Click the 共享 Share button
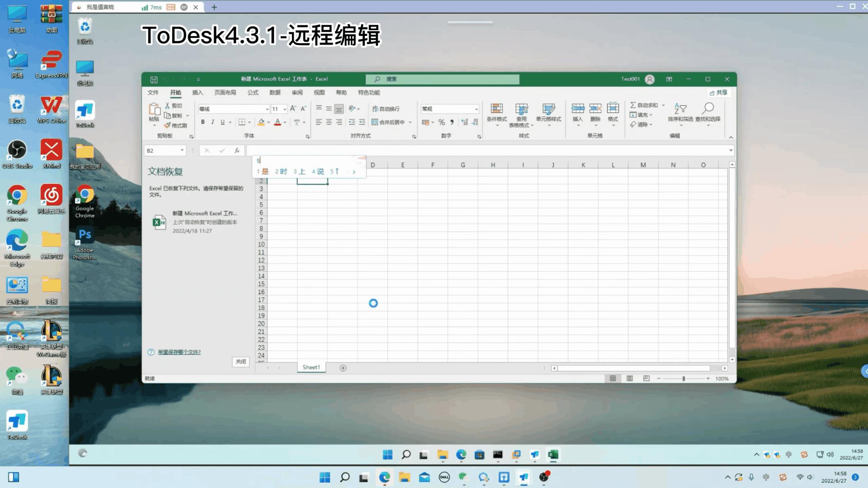Screen dimensions: 868x488 pos(718,93)
